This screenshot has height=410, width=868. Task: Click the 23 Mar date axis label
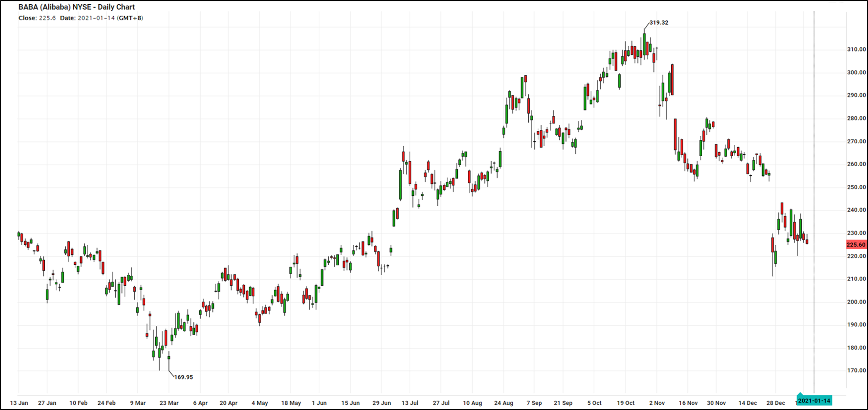click(x=169, y=403)
